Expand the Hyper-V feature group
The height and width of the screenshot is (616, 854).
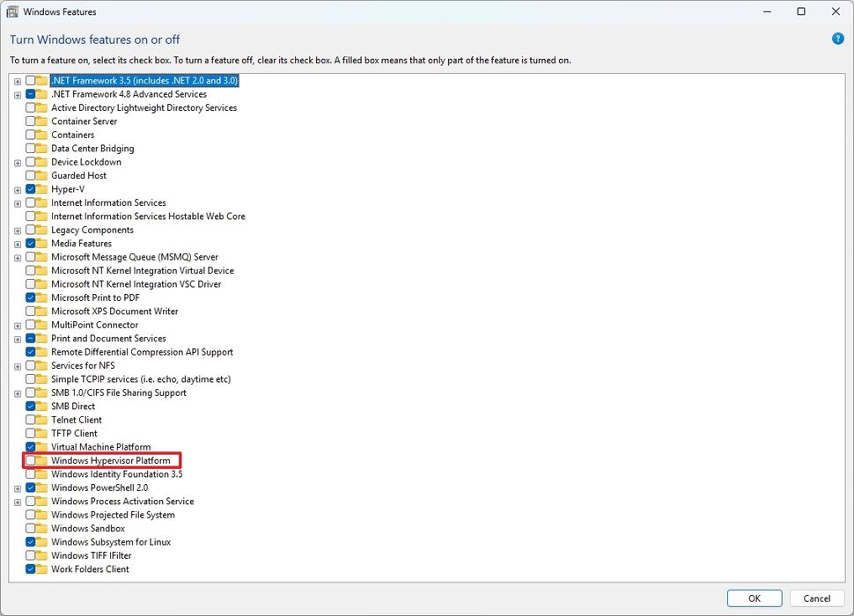(x=17, y=188)
